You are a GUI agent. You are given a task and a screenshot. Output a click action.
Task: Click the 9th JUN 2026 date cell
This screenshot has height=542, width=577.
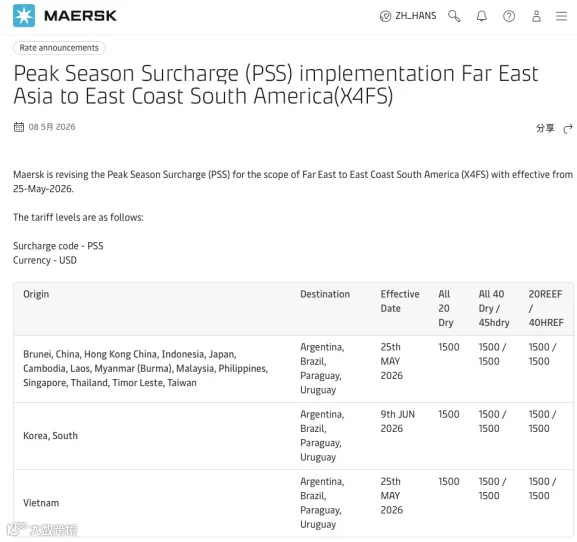click(397, 421)
